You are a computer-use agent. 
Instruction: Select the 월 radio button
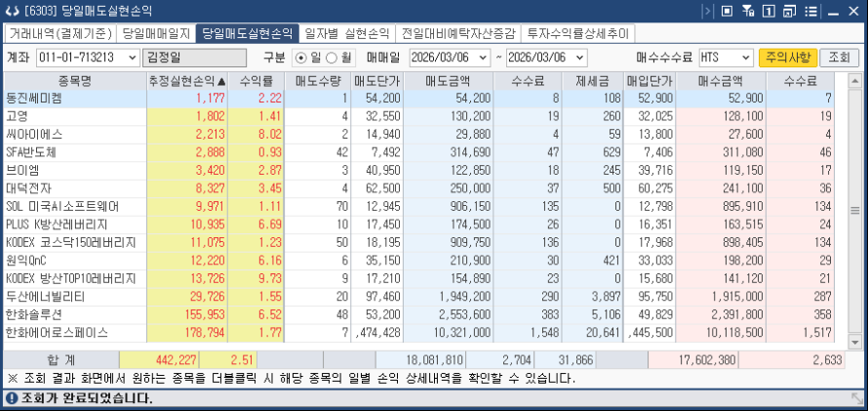331,57
